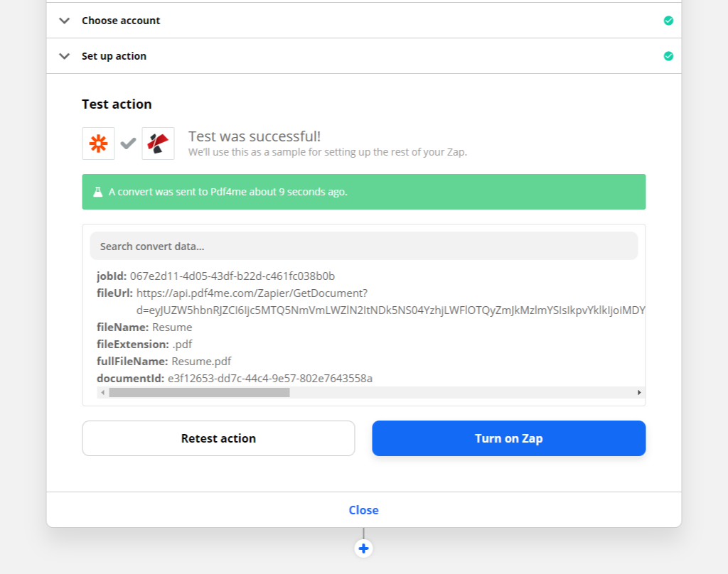The width and height of the screenshot is (728, 574).
Task: Click the horizontal scrollbar thumb
Action: (199, 392)
